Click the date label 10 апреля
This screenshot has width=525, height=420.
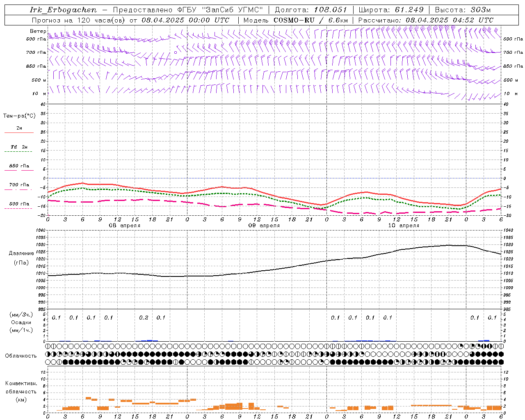click(404, 226)
